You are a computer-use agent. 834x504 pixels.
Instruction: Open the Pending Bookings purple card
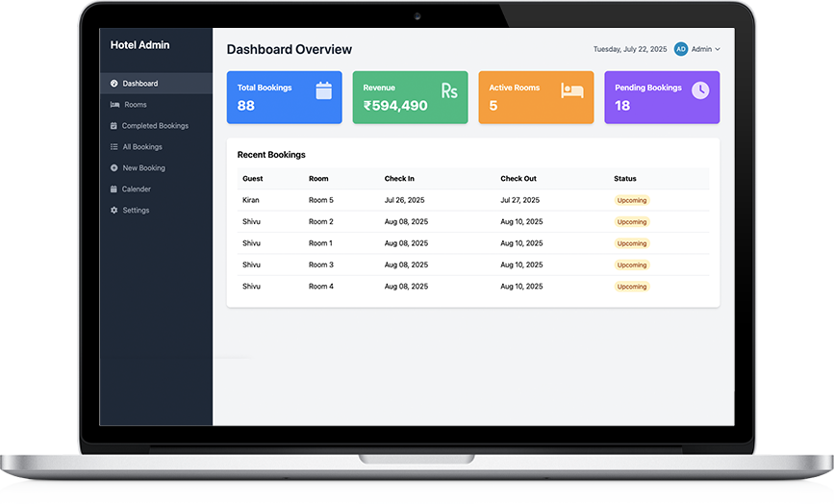662,97
